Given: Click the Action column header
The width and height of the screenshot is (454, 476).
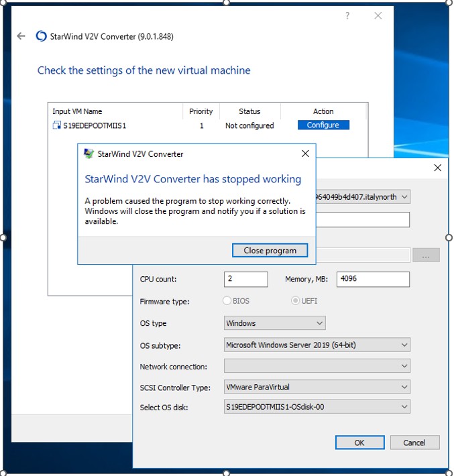Looking at the screenshot, I should click(323, 111).
